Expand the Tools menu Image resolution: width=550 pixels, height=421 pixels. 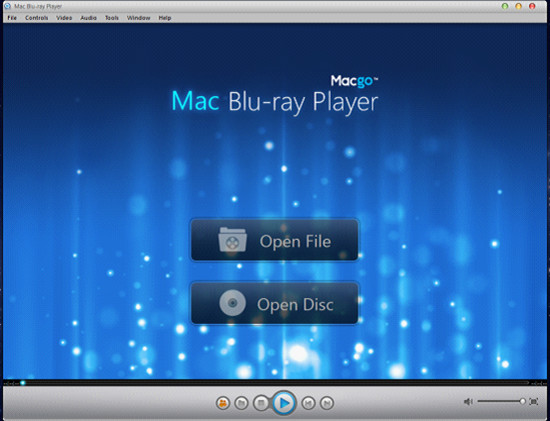point(112,18)
